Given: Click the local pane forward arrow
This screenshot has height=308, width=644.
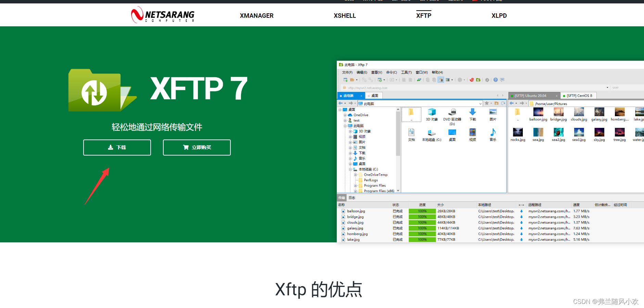Looking at the screenshot, I should (351, 103).
